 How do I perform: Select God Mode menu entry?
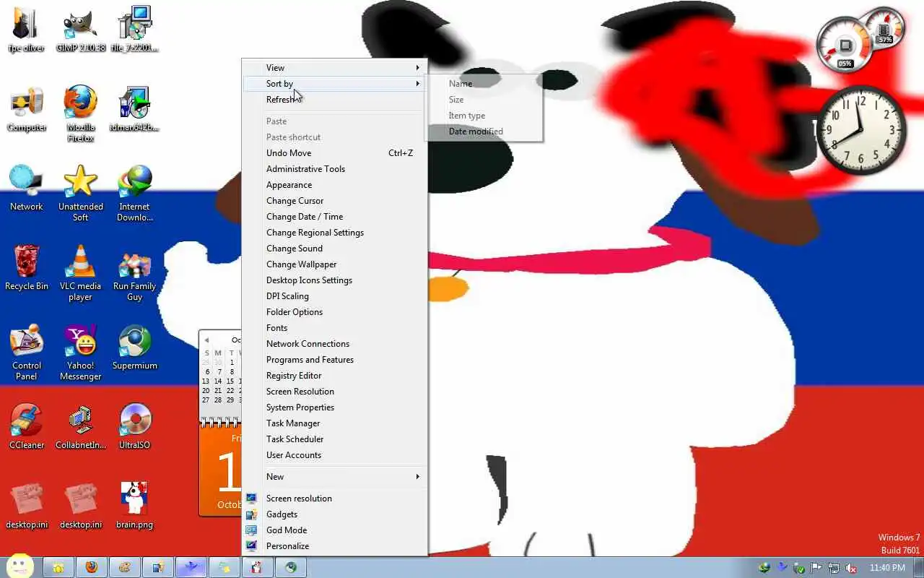334,530
